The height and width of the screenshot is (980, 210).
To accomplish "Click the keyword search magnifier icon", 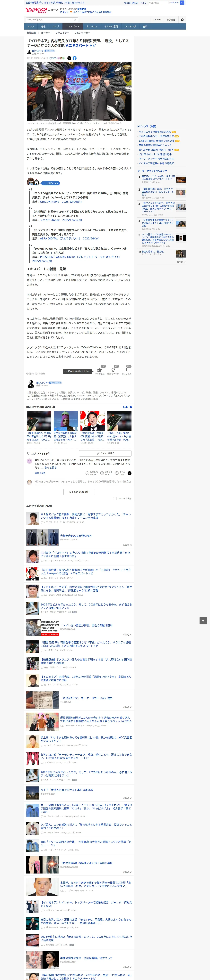I will (75, 20).
